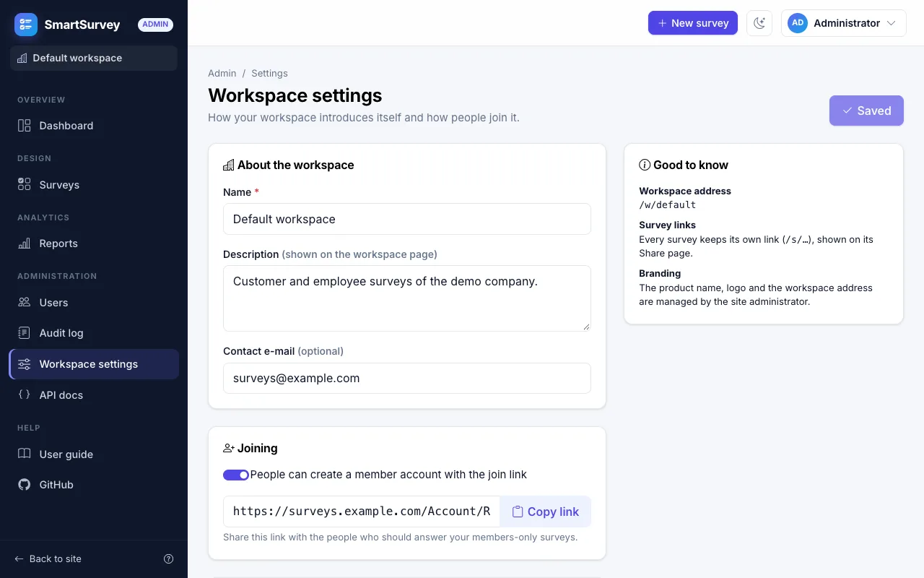Click the Saved button
Viewport: 924px width, 578px height.
866,111
